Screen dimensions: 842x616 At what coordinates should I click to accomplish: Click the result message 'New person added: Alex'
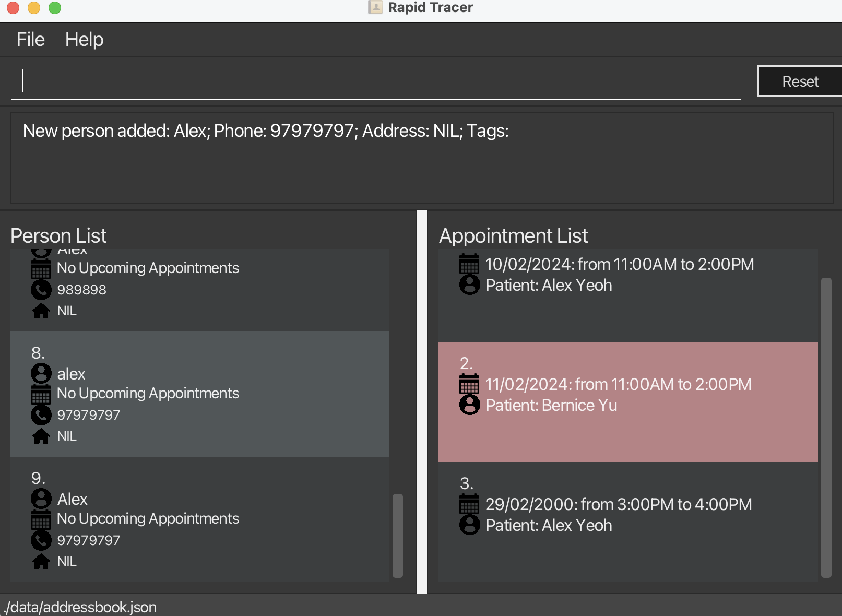click(266, 131)
